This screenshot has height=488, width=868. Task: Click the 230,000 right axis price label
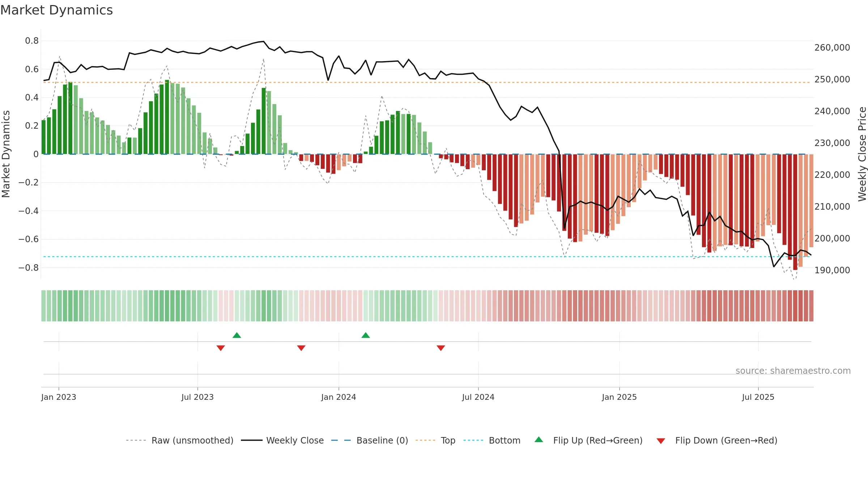pos(832,143)
